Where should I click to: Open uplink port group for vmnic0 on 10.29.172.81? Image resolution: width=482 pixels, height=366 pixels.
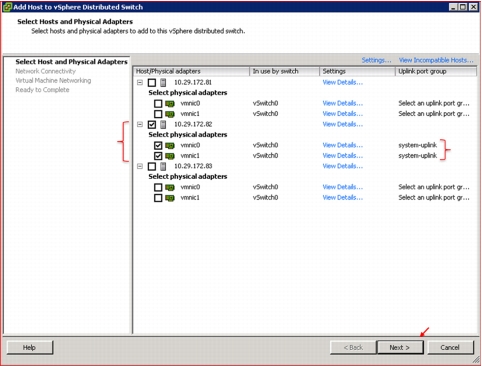point(434,103)
